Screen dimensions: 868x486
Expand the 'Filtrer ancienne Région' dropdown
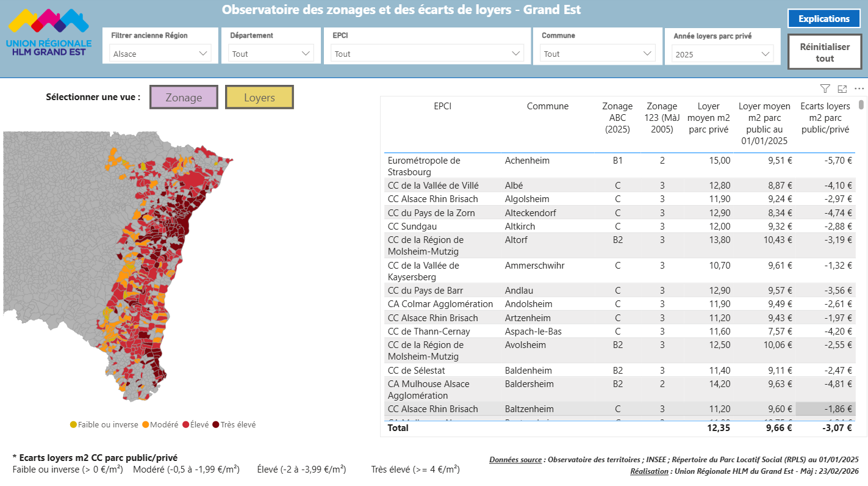pos(161,54)
